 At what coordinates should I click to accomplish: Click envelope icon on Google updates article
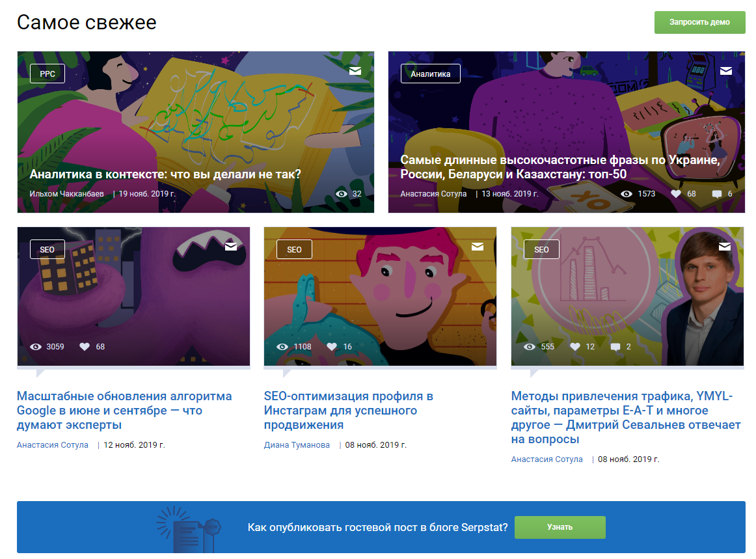coord(231,247)
